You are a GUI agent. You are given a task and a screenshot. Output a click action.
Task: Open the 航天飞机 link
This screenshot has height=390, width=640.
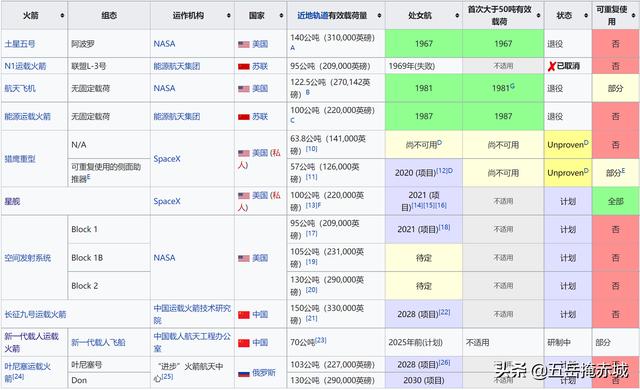20,88
